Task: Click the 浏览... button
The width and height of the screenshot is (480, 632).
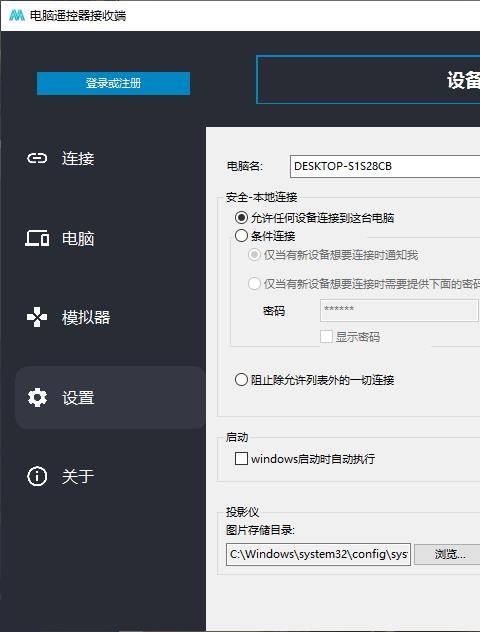Action: 447,554
